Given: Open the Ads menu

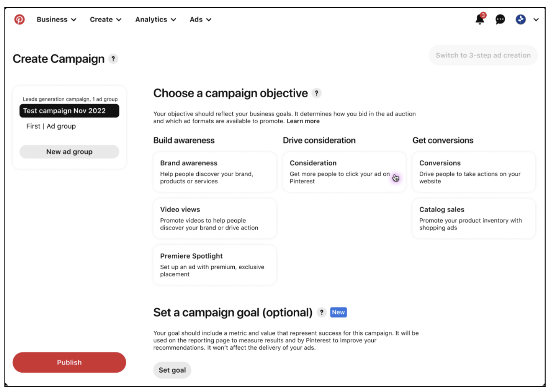Looking at the screenshot, I should 200,19.
